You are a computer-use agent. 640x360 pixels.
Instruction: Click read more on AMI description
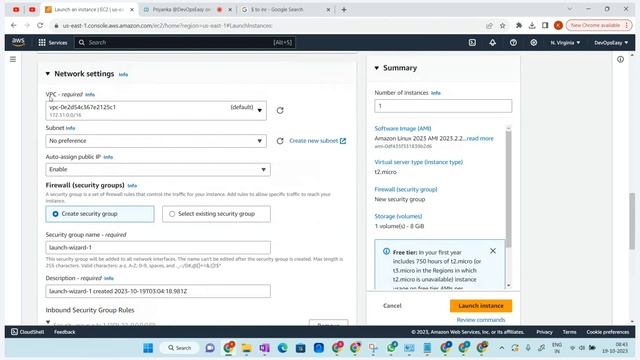pos(480,138)
